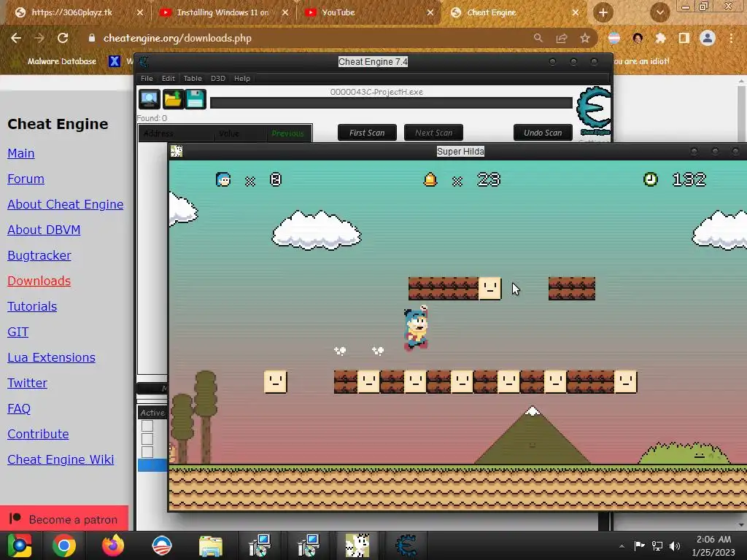Open the Bugtracker link

click(39, 255)
